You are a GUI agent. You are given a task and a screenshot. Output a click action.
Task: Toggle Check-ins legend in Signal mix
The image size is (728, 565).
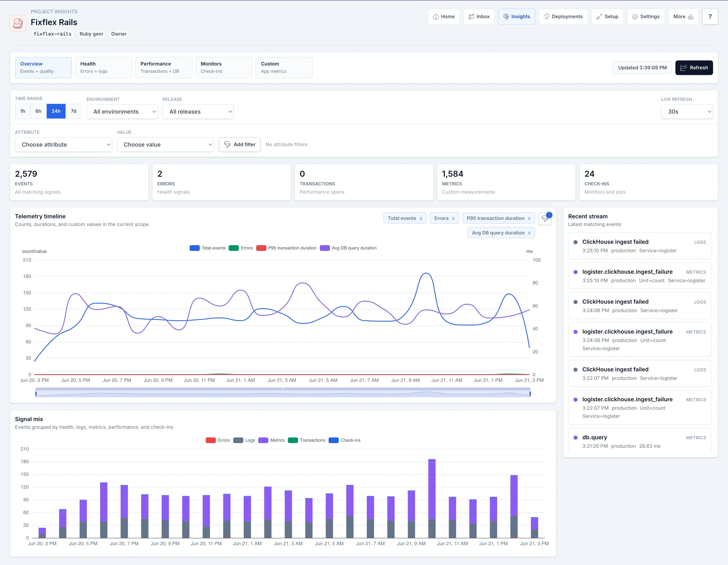(345, 440)
